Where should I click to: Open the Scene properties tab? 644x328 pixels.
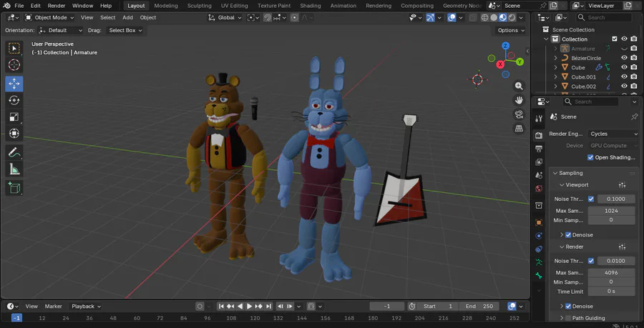tap(539, 175)
